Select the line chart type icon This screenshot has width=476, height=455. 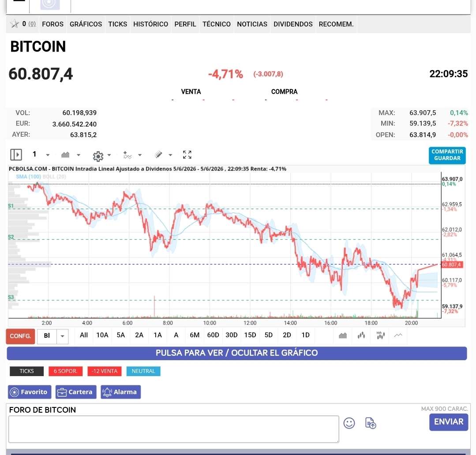(x=398, y=335)
